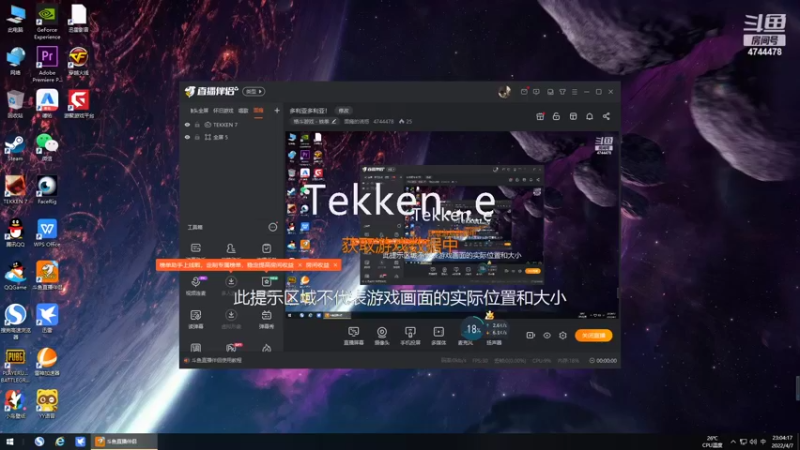Screen dimensions: 800x450
Task: Click room number 4744478
Action: [383, 121]
